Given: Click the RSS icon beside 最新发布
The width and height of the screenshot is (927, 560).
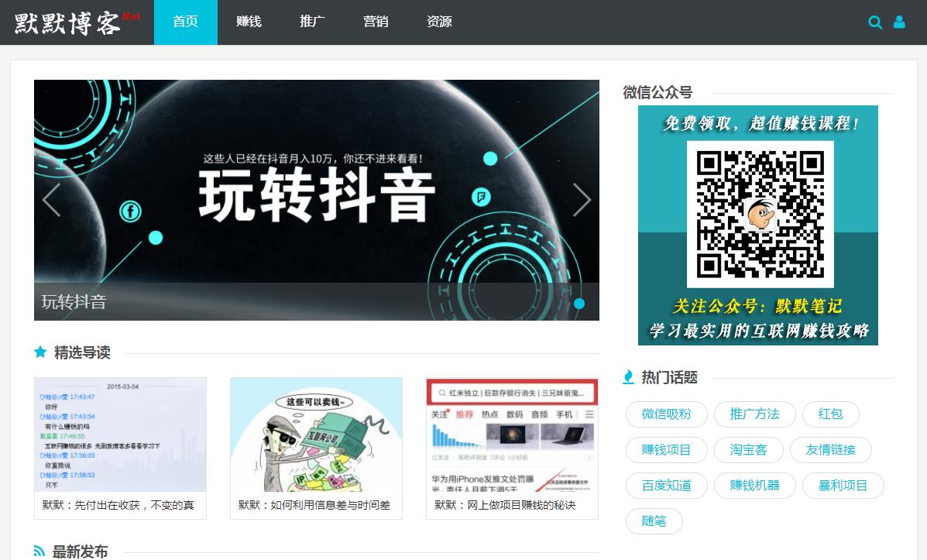Looking at the screenshot, I should coord(39,551).
